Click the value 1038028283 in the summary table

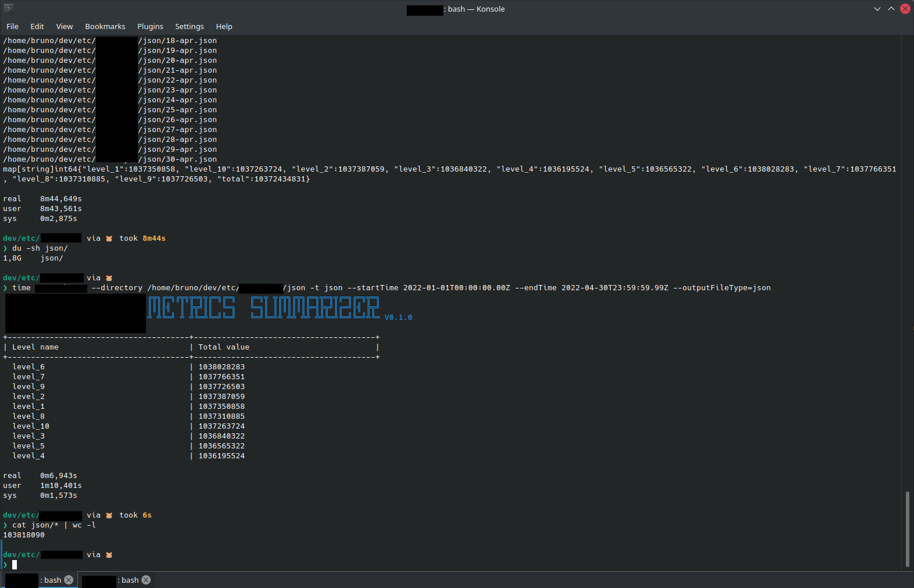click(x=222, y=367)
